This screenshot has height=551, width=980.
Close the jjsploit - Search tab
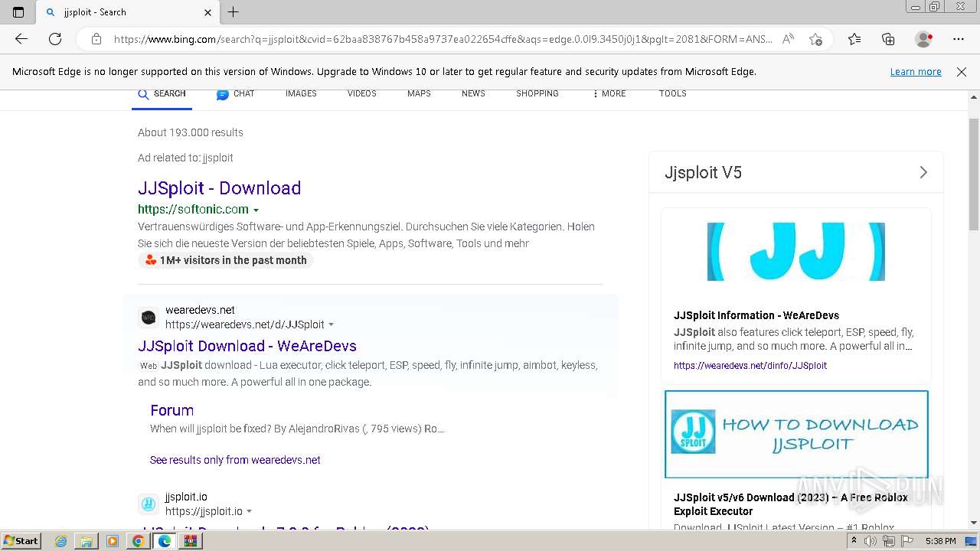pyautogui.click(x=207, y=12)
